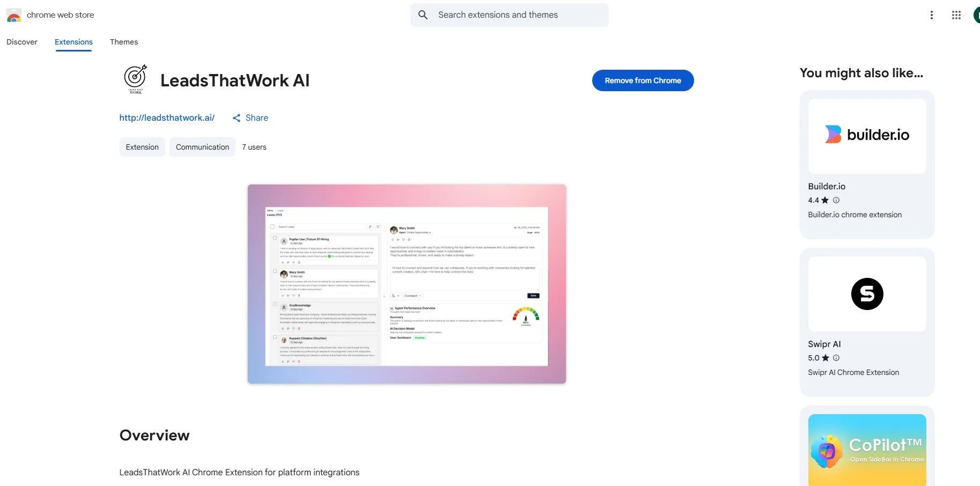The height and width of the screenshot is (486, 980).
Task: Switch to the Extensions tab
Action: (73, 42)
